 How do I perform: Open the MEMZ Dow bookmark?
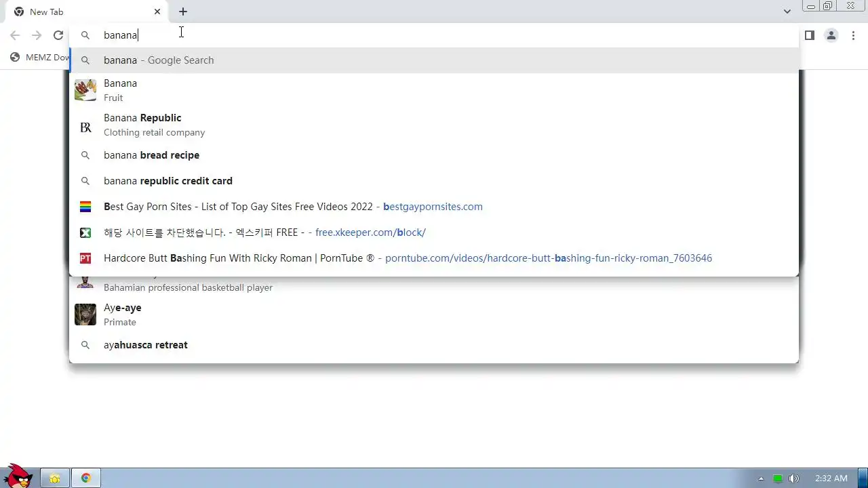(x=40, y=58)
